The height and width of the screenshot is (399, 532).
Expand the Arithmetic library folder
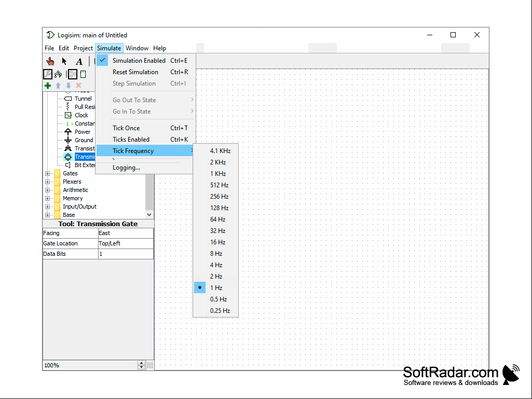(x=48, y=190)
